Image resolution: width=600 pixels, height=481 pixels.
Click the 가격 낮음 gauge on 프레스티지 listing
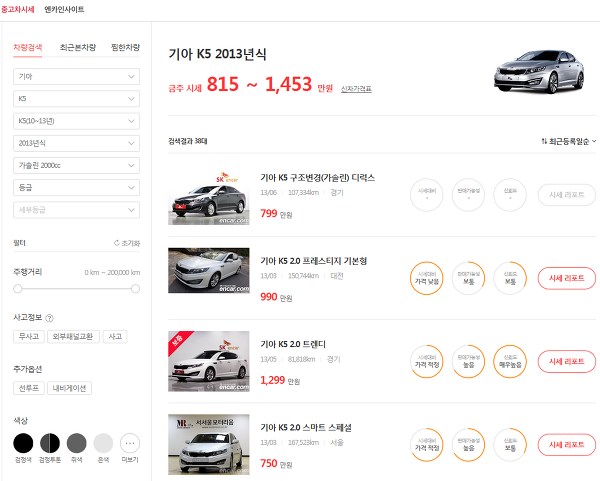[427, 278]
